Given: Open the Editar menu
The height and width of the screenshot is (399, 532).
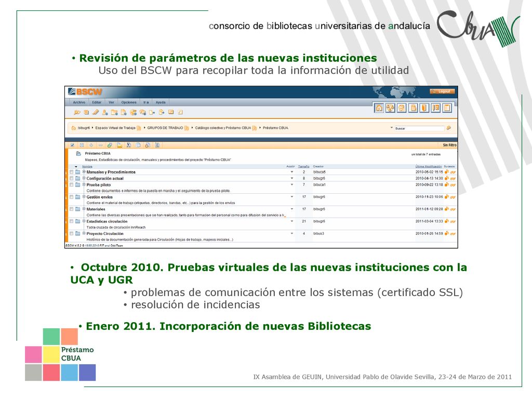Looking at the screenshot, I should click(97, 102).
